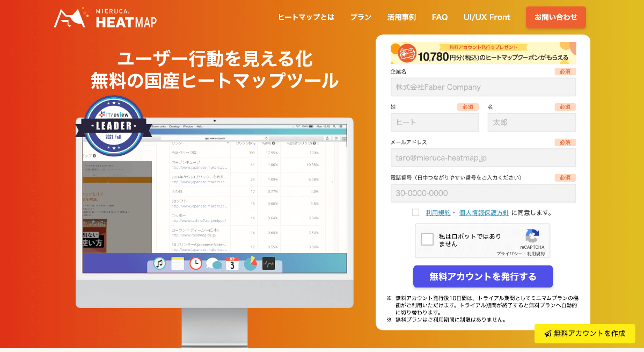Click the yellow 無料アカウントを作成 button
Image resolution: width=644 pixels, height=352 pixels.
[584, 333]
